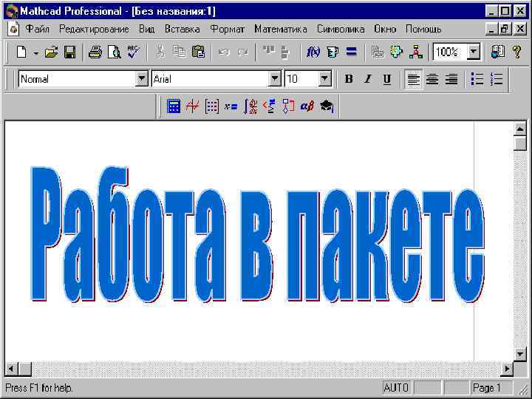Expand font size 10 dropdown
Viewport: 532px width, 399px height.
coord(324,79)
